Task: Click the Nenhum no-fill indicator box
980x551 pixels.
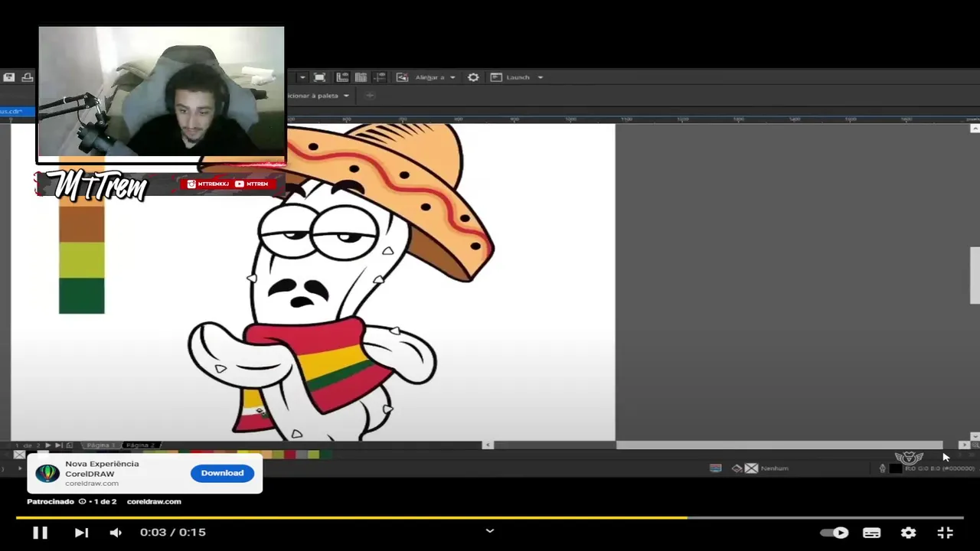Action: [x=751, y=468]
